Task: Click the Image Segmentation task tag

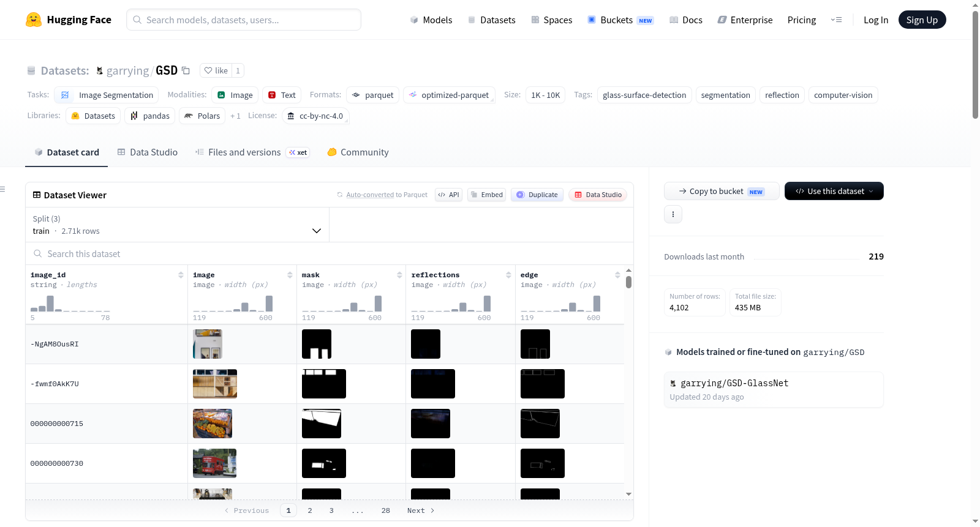Action: 107,95
